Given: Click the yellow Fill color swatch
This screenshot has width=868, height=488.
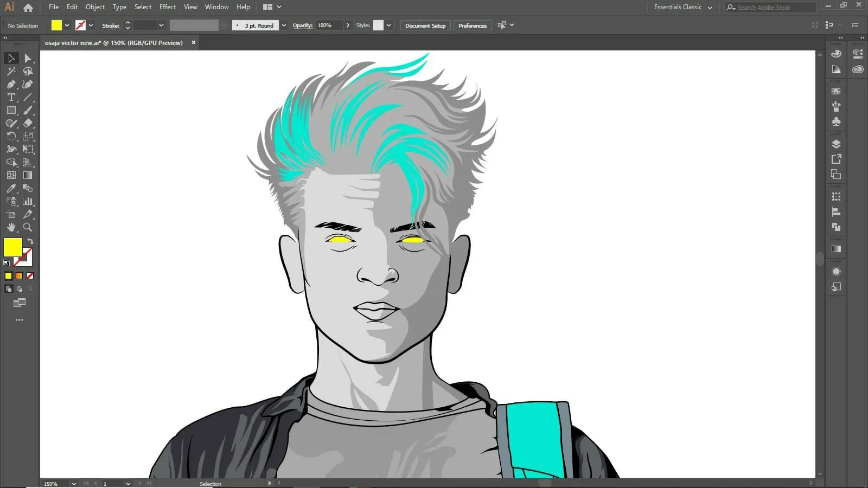Looking at the screenshot, I should click(x=12, y=247).
